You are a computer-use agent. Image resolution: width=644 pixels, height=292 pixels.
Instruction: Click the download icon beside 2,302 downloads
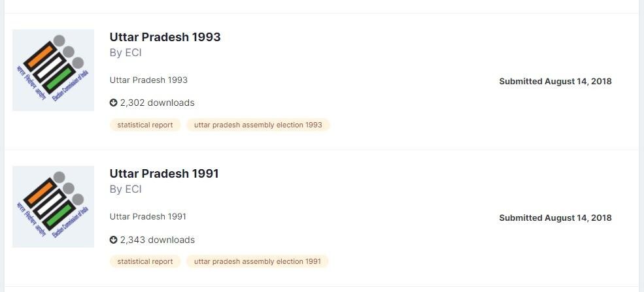[113, 103]
